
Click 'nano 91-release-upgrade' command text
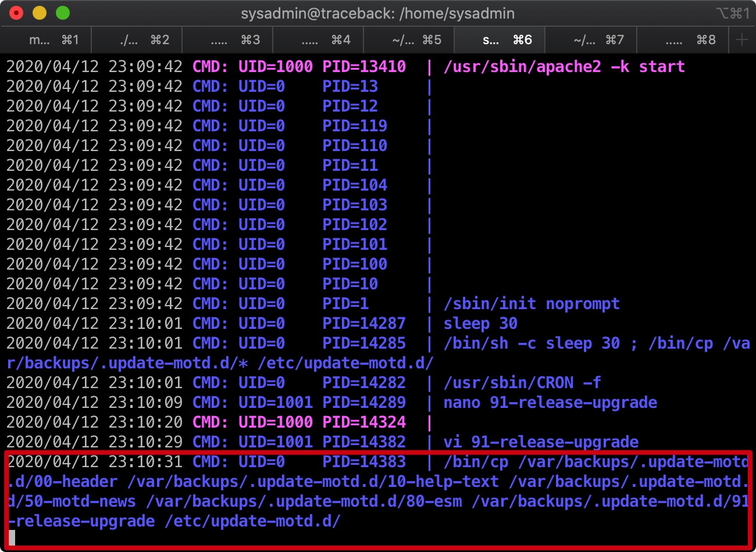click(x=550, y=403)
